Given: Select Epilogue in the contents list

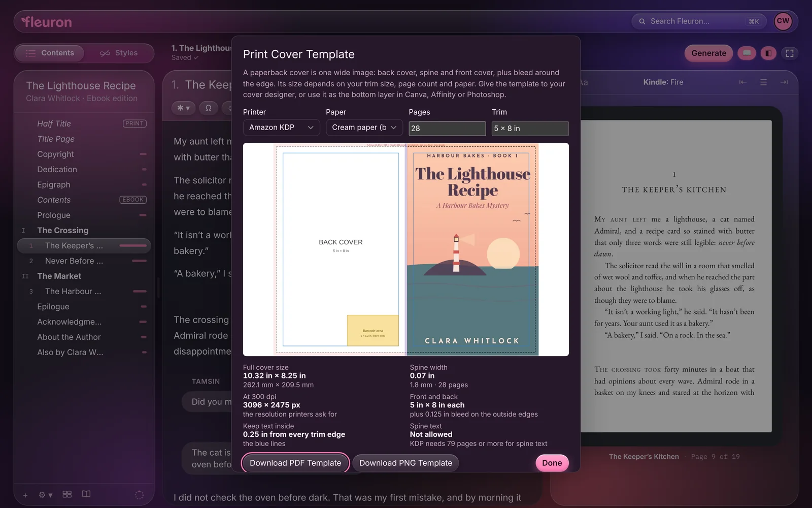Looking at the screenshot, I should 84,306.
